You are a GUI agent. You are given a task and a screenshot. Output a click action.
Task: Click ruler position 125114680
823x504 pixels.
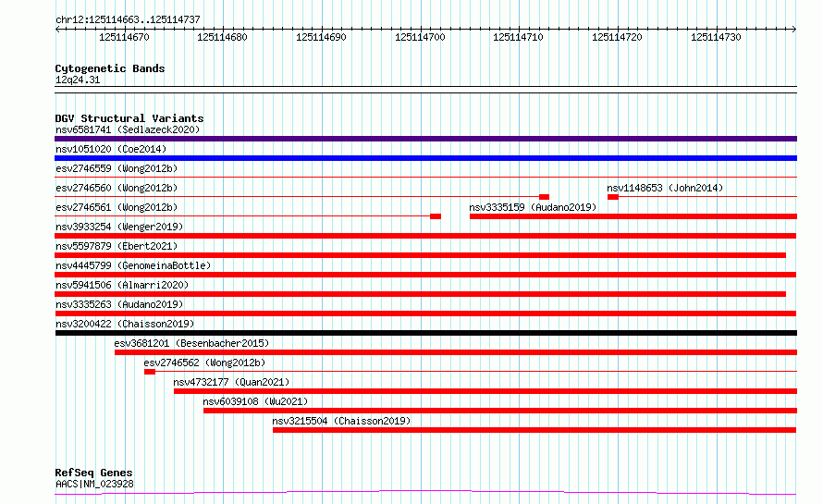click(223, 37)
